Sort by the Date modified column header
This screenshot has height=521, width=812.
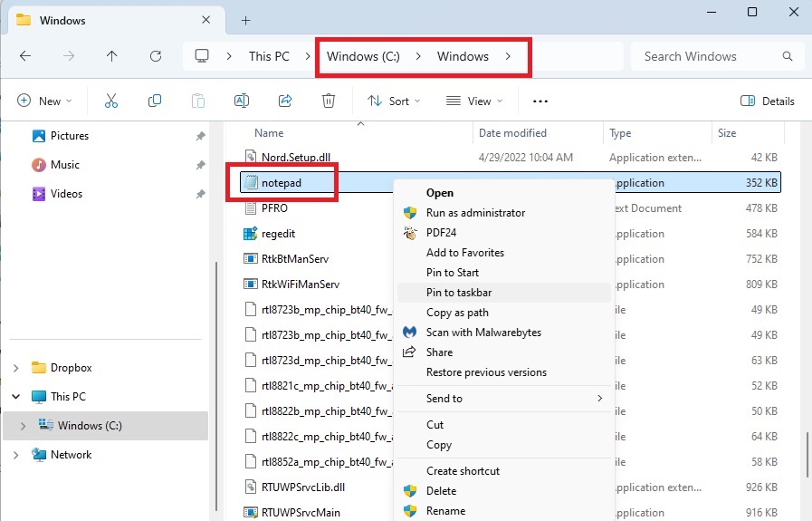[512, 133]
